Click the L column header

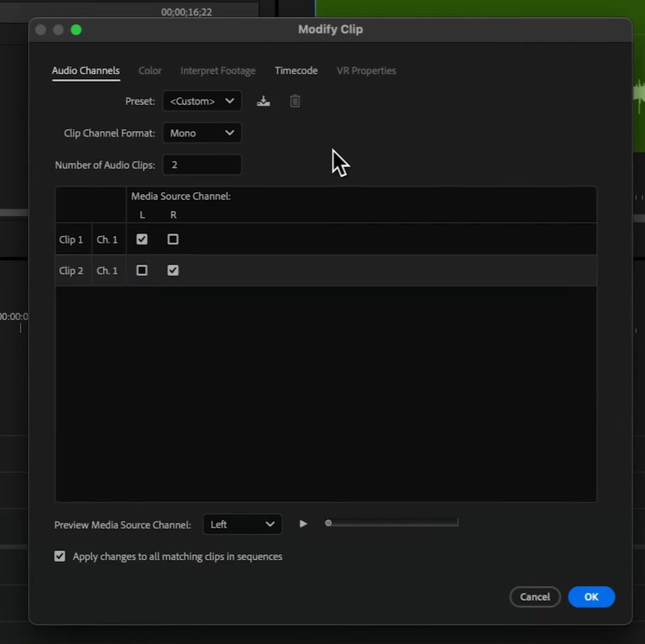point(142,215)
